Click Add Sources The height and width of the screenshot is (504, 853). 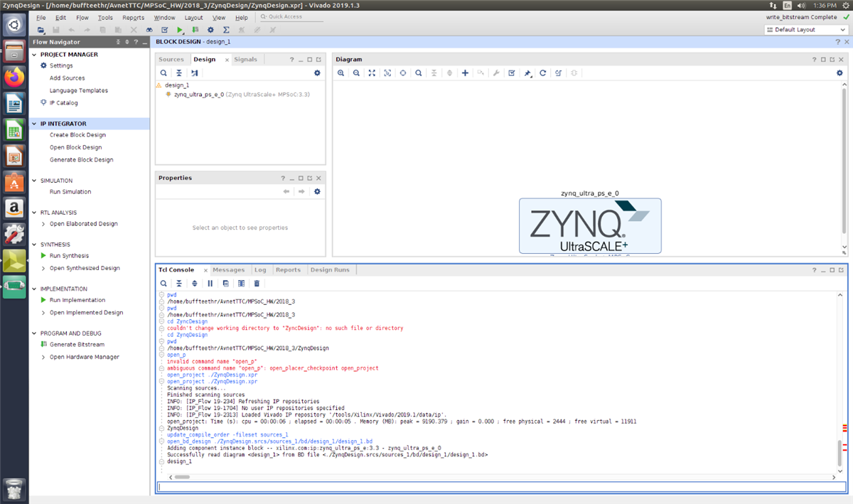click(x=67, y=78)
